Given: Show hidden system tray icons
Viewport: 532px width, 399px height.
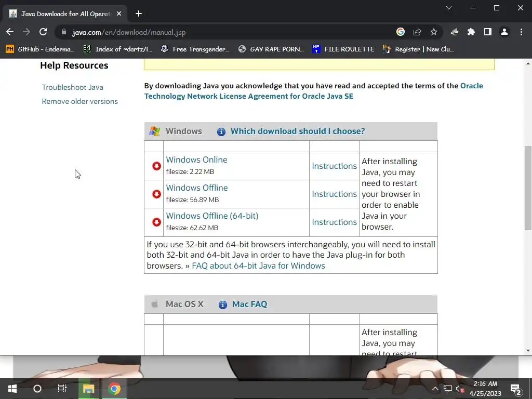Looking at the screenshot, I should click(x=435, y=389).
